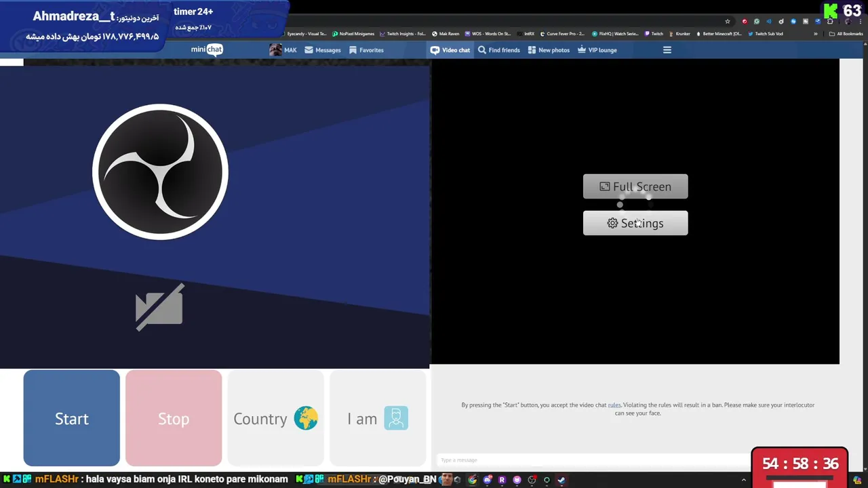Image resolution: width=868 pixels, height=488 pixels.
Task: Open the Twitch bookmark
Action: pyautogui.click(x=654, y=34)
